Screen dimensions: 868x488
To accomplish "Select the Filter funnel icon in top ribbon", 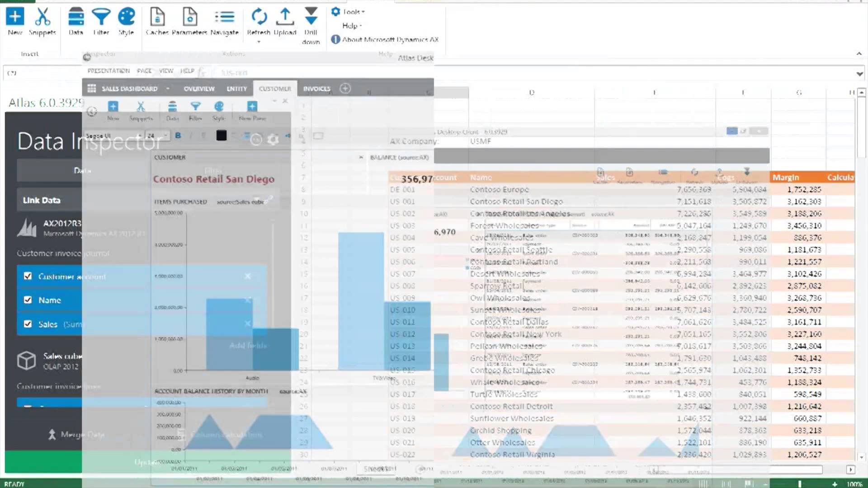I will tap(101, 17).
